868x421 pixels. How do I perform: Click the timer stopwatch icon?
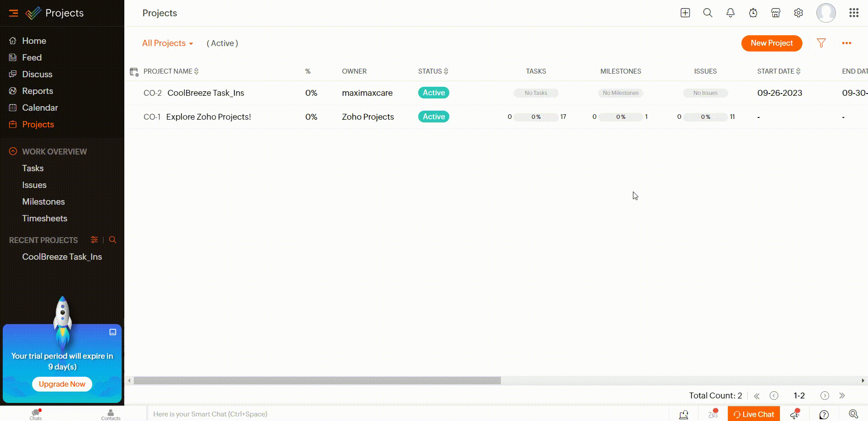tap(753, 13)
